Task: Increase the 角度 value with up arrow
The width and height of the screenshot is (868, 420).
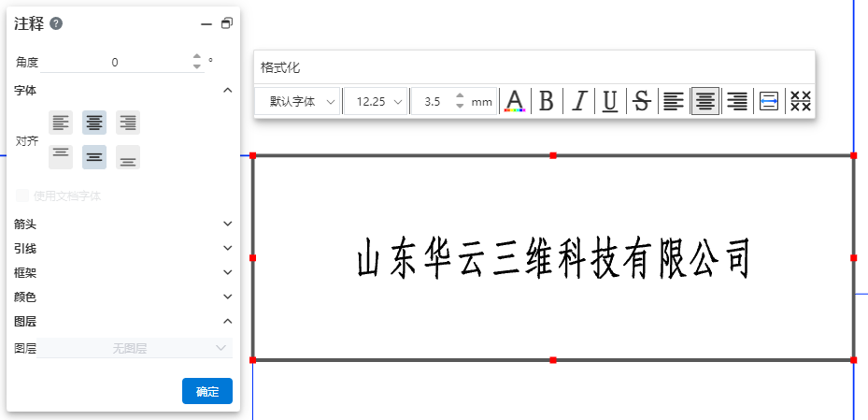Action: coord(197,57)
